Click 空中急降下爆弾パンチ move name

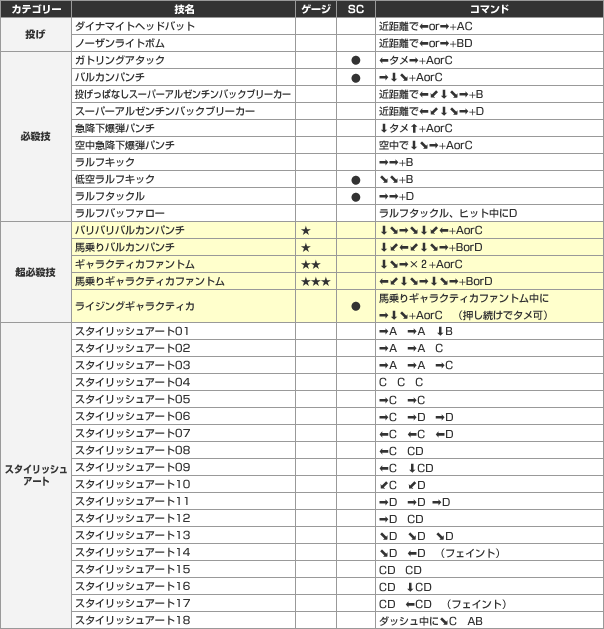125,145
